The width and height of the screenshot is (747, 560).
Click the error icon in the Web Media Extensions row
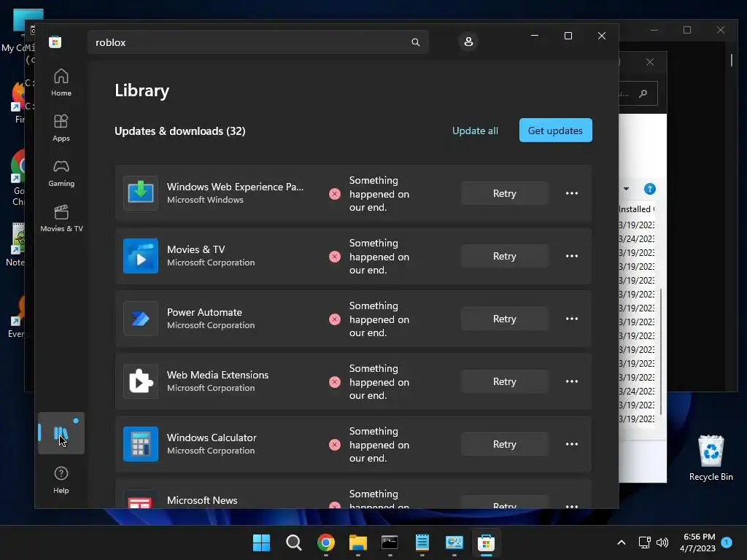[x=335, y=382]
